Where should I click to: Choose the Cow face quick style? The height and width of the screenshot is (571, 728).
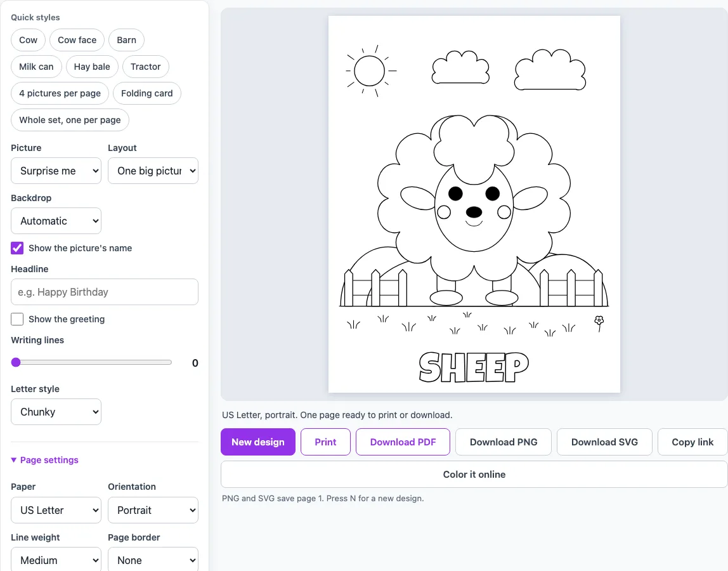click(x=77, y=40)
